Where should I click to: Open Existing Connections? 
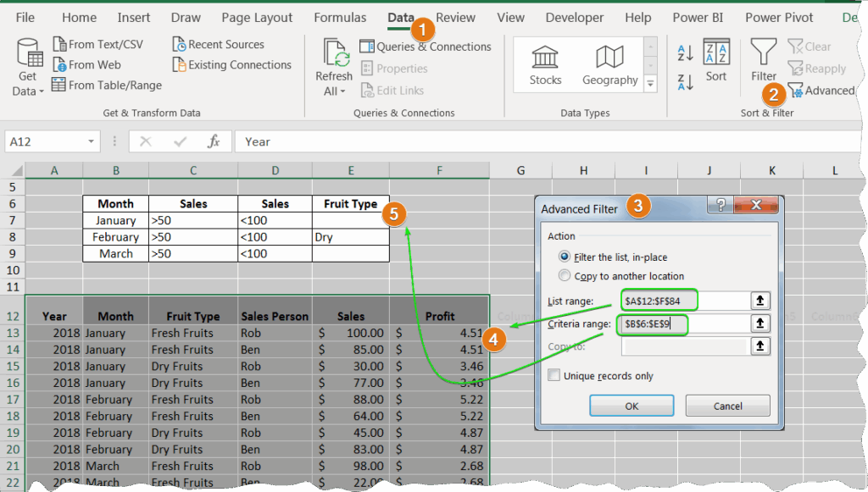(232, 64)
